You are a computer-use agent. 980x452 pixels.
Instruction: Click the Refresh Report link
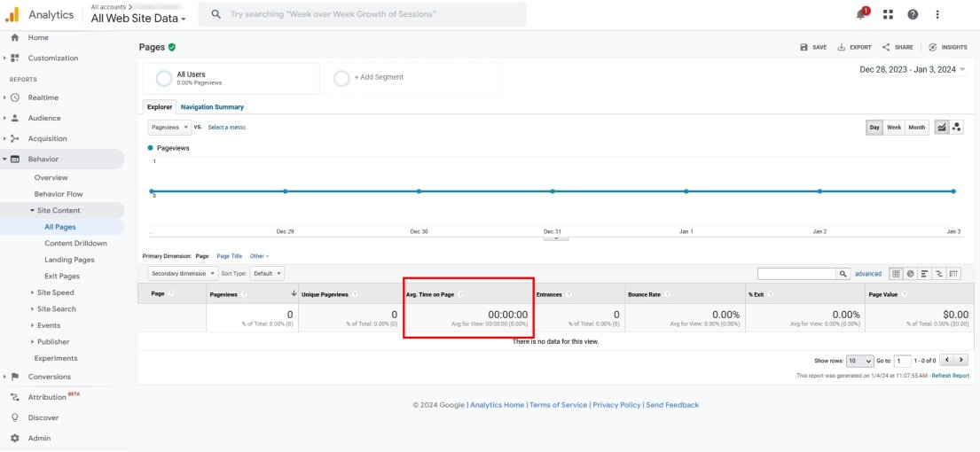pos(950,376)
